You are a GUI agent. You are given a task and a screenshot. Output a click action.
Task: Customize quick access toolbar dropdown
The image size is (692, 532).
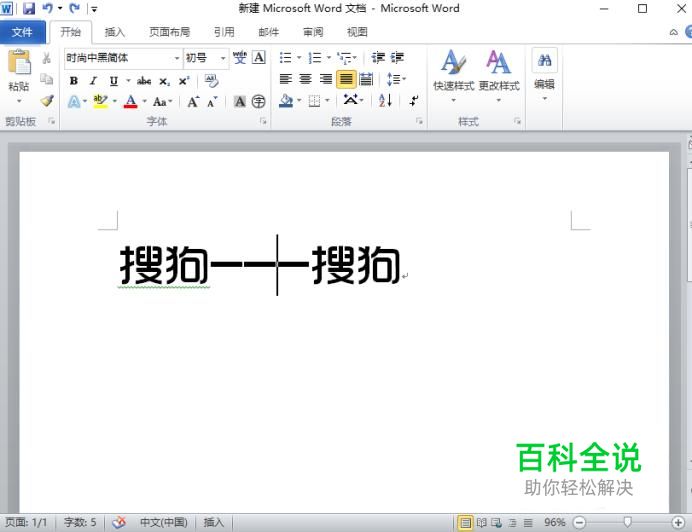point(94,9)
